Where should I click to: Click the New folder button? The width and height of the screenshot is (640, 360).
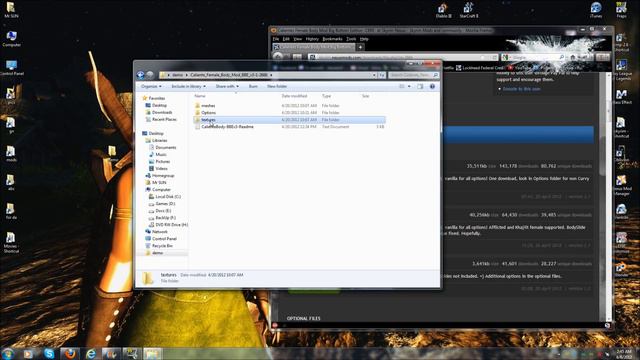(277, 87)
